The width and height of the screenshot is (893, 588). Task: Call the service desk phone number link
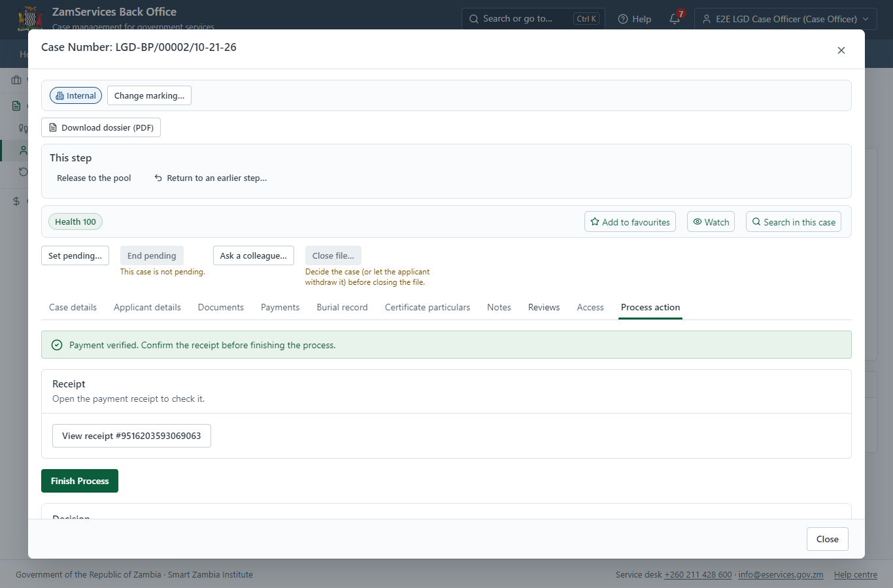[x=698, y=575]
